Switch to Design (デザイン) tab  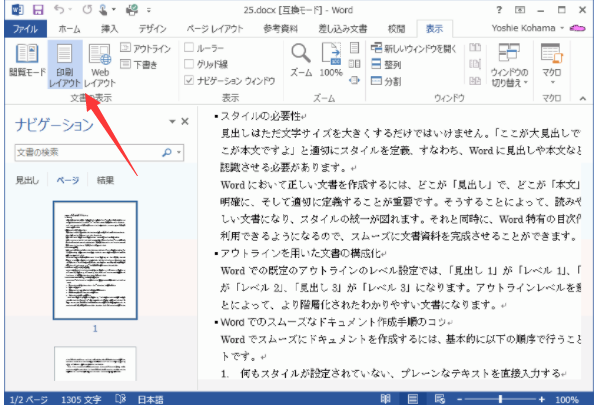tap(152, 29)
